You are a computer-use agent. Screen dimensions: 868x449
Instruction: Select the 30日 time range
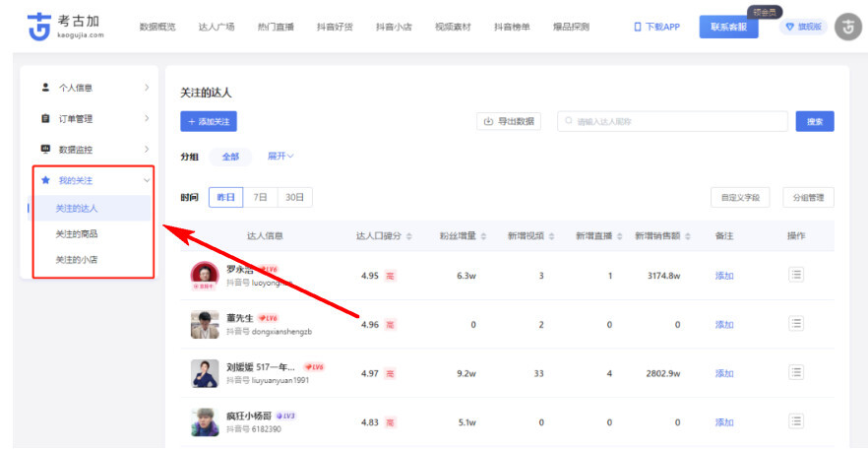click(x=294, y=197)
